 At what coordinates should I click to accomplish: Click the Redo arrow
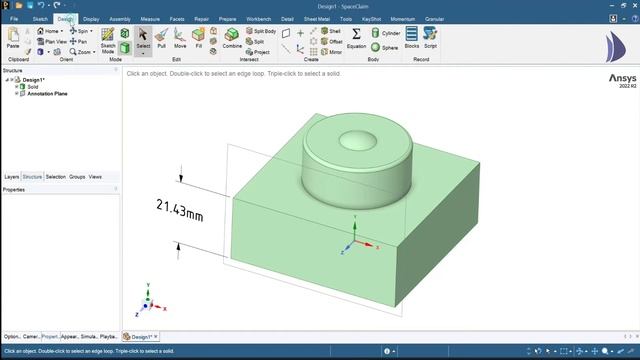coord(57,5)
